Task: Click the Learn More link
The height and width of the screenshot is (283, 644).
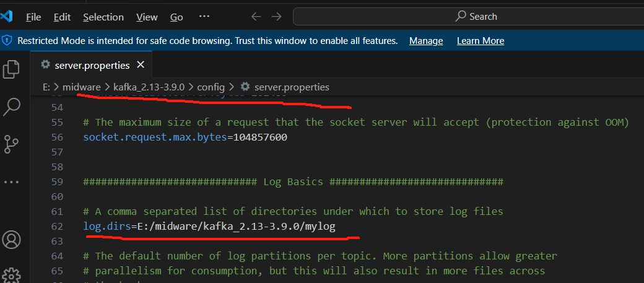Action: pyautogui.click(x=481, y=41)
